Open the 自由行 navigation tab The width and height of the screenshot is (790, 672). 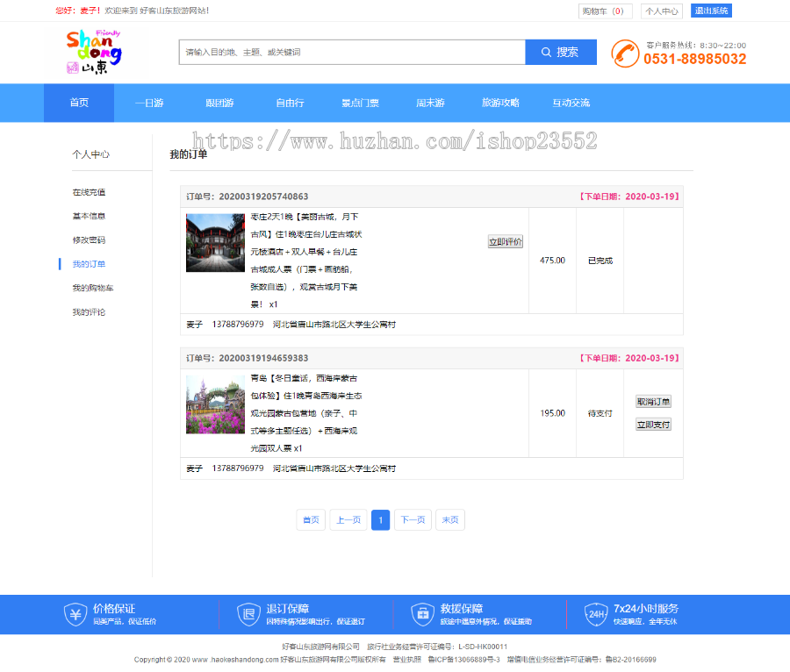[290, 103]
